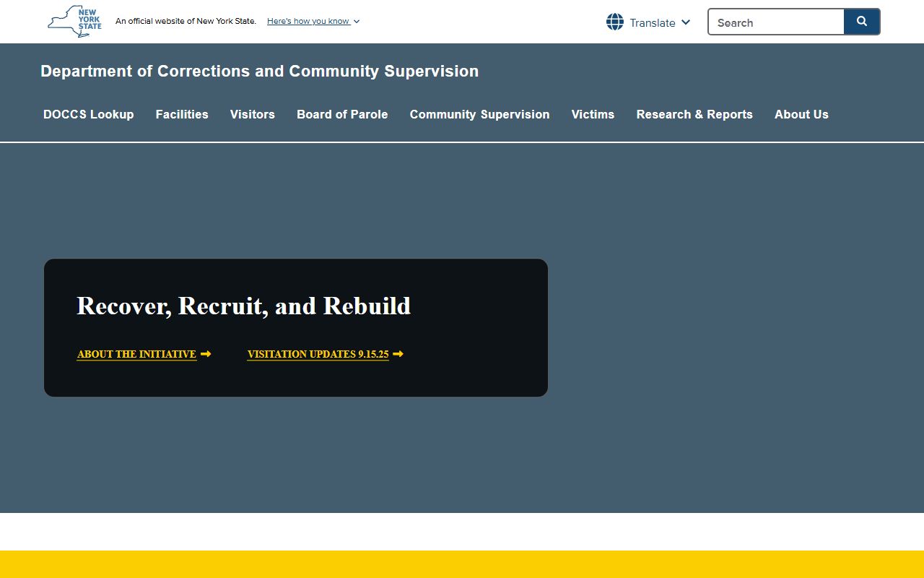Open Research & Reports menu
924x578 pixels.
[x=694, y=114]
